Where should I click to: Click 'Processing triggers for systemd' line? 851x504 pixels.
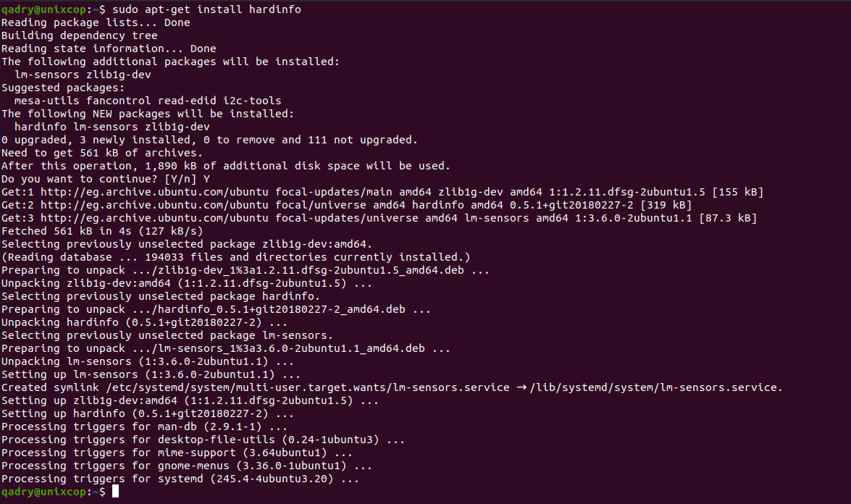tap(180, 479)
